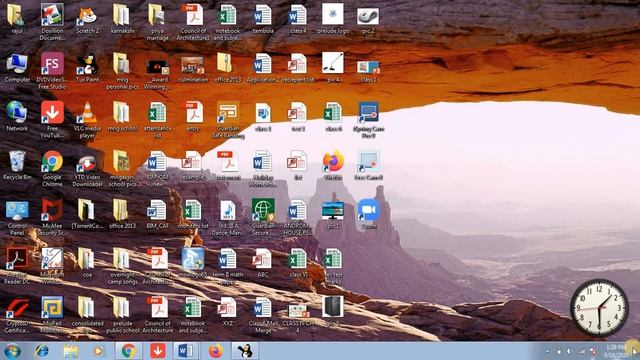Open the Network desktop icon
The width and height of the screenshot is (640, 360).
[17, 117]
